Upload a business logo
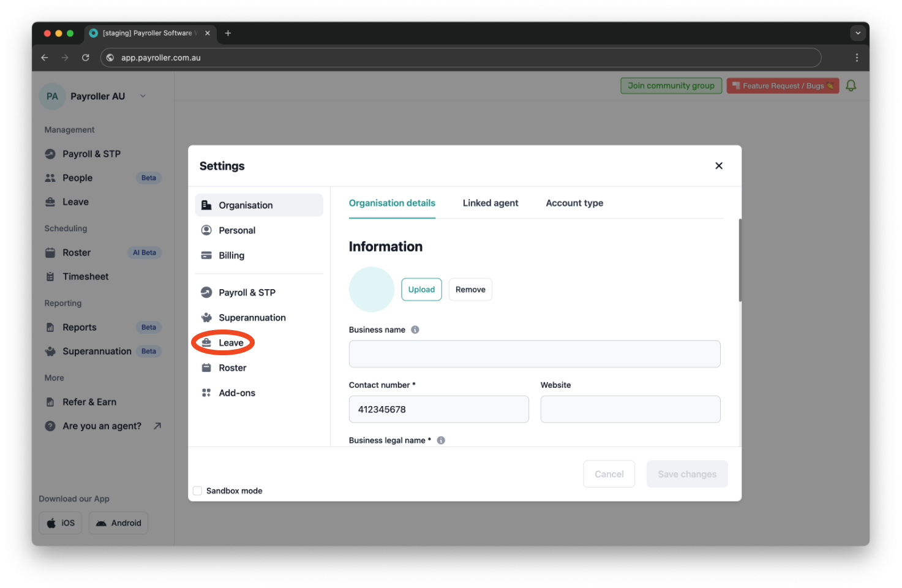 click(421, 289)
